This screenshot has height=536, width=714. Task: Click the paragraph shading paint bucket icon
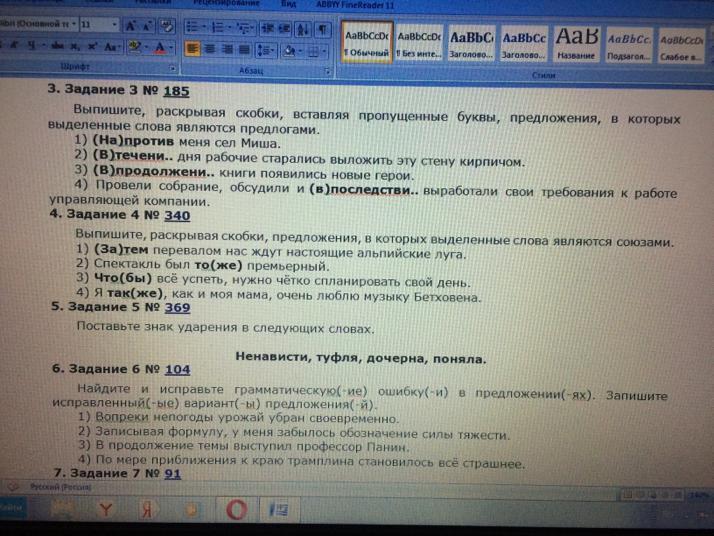290,50
